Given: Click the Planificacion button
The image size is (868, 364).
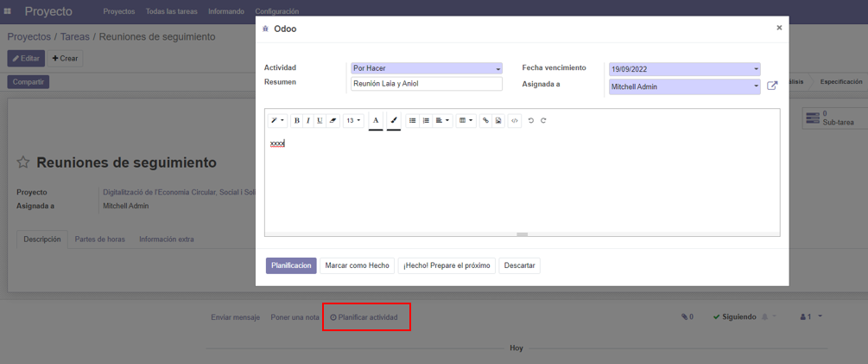Looking at the screenshot, I should tap(291, 266).
